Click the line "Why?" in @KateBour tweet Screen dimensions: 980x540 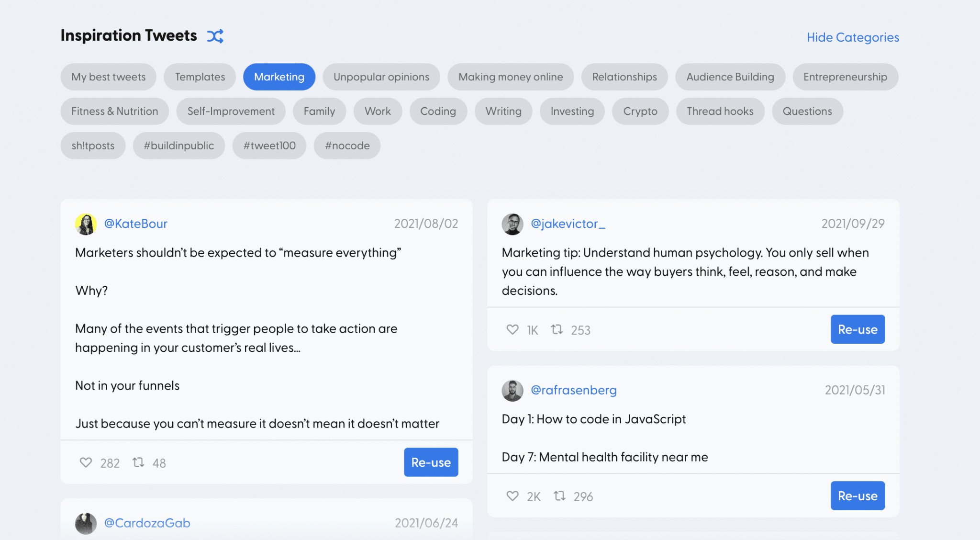coord(91,291)
